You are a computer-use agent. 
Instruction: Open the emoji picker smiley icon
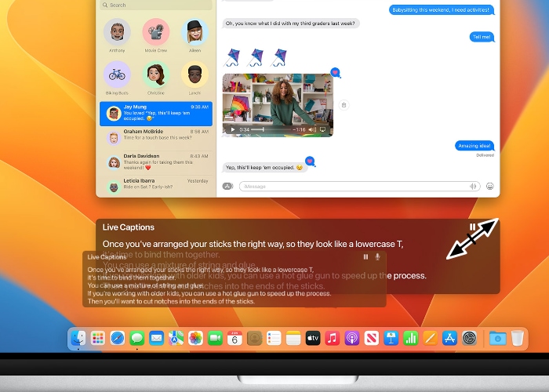(490, 186)
